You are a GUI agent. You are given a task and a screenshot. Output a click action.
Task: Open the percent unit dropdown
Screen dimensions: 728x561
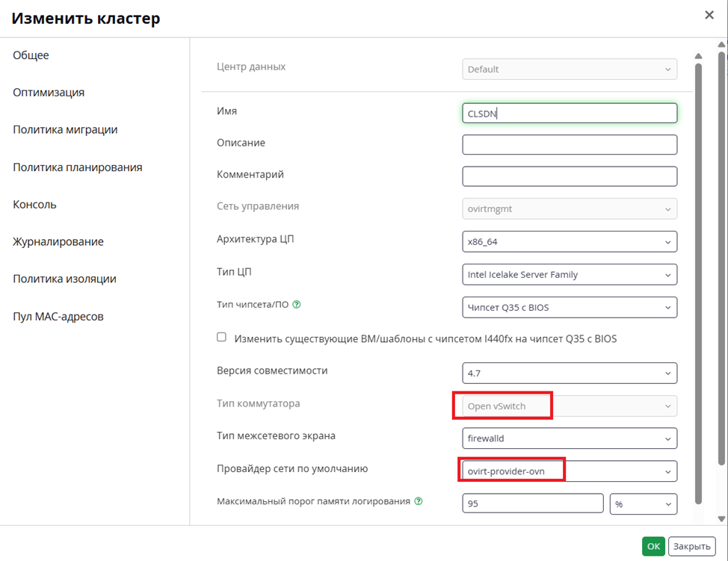point(644,504)
